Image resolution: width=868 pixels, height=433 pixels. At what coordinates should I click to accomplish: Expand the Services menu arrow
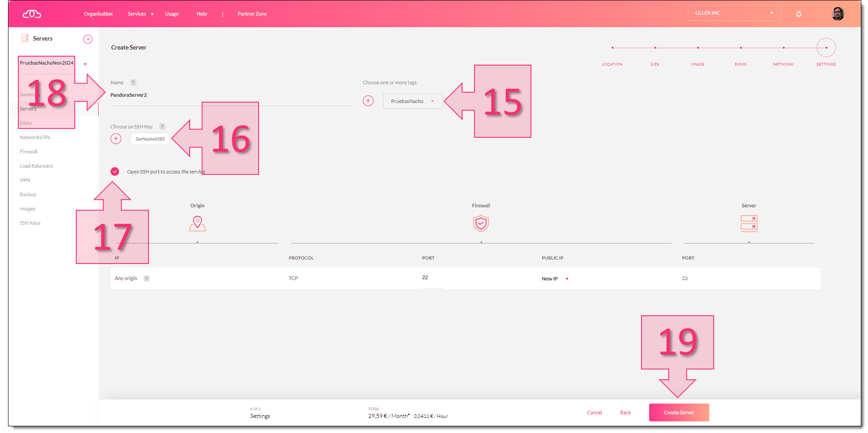(x=152, y=14)
